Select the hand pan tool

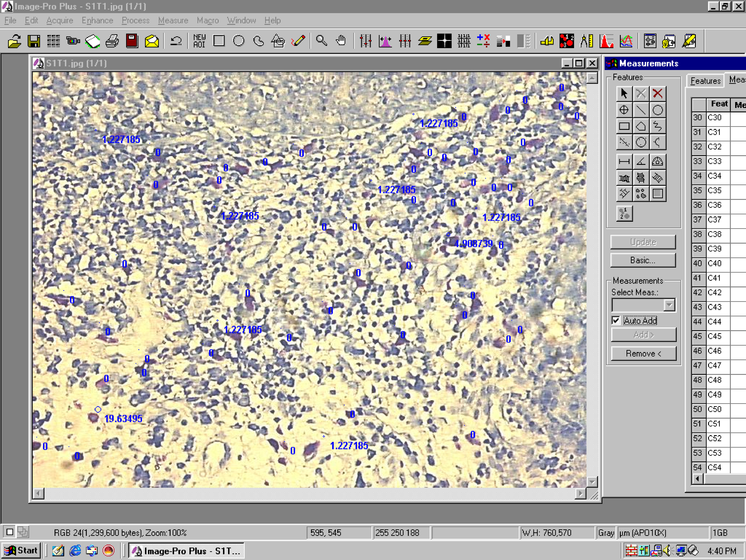coord(341,41)
